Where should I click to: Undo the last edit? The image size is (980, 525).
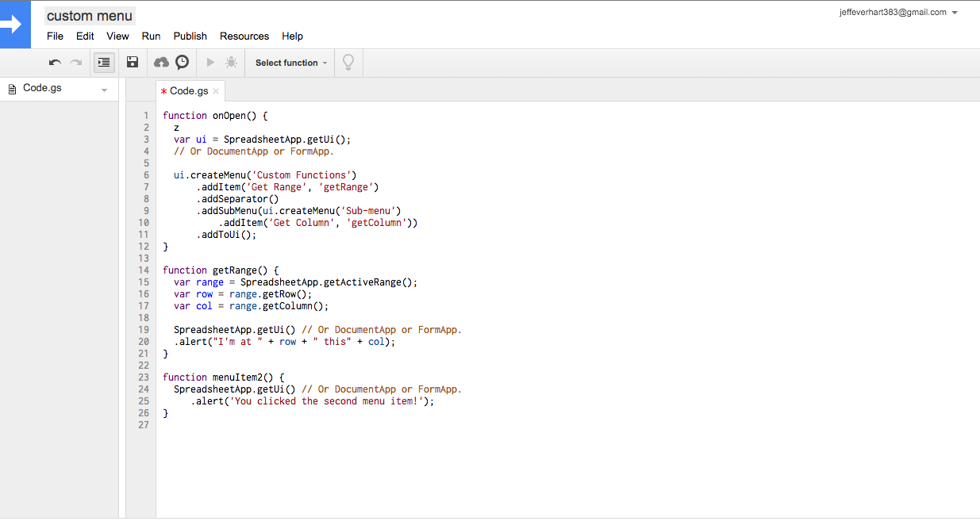point(55,63)
